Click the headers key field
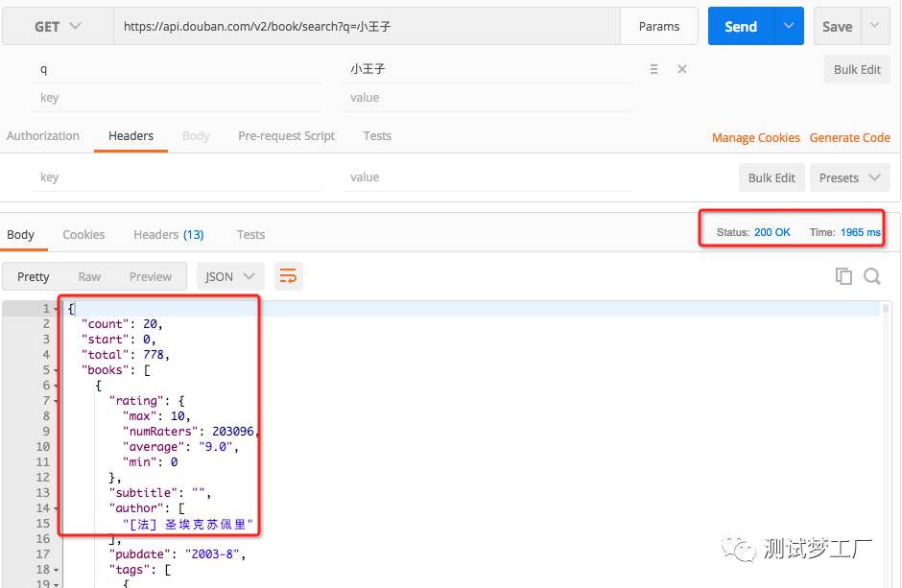Viewport: 902px width, 588px height. 177,177
